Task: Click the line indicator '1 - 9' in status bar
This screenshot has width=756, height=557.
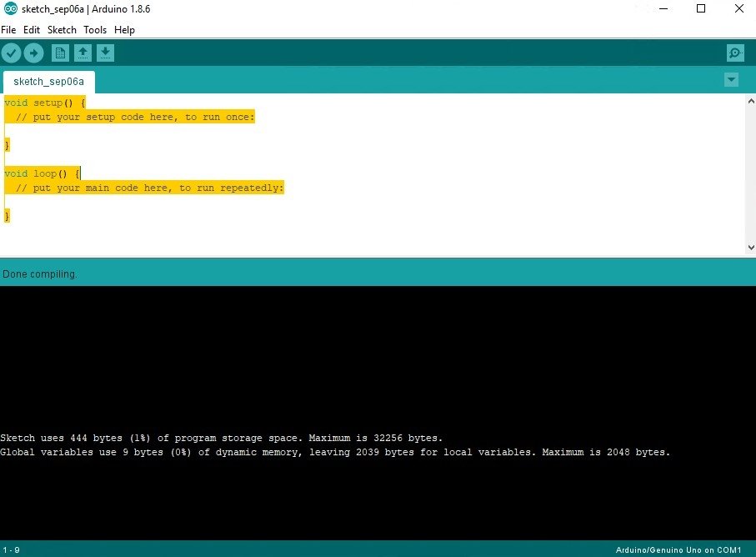Action: 11,549
